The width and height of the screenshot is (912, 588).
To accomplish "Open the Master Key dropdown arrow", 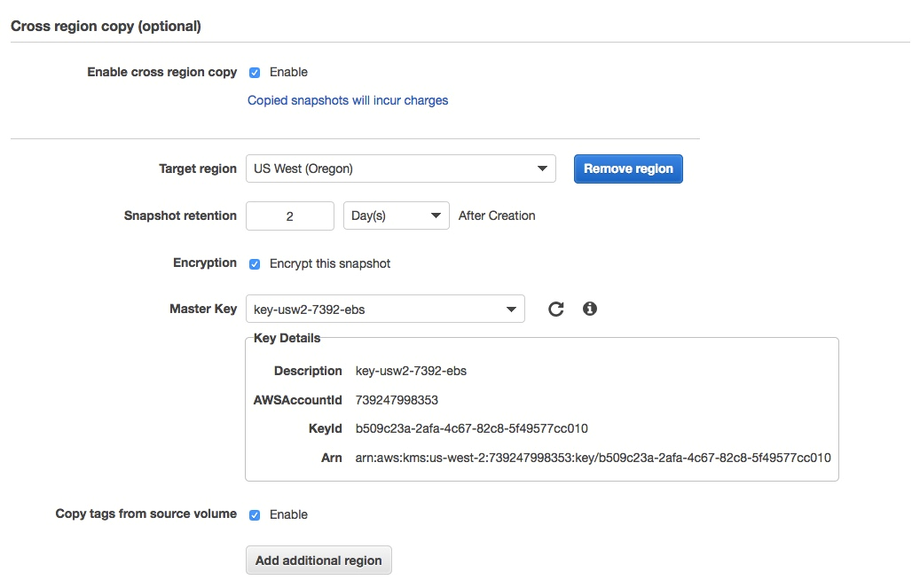I will (511, 309).
